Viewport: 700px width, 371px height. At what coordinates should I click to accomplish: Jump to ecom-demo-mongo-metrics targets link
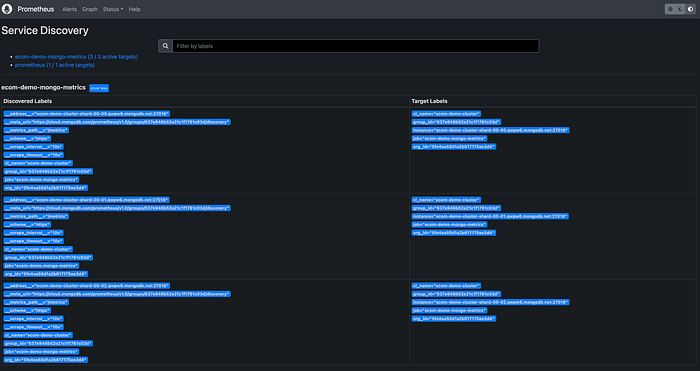pos(76,57)
